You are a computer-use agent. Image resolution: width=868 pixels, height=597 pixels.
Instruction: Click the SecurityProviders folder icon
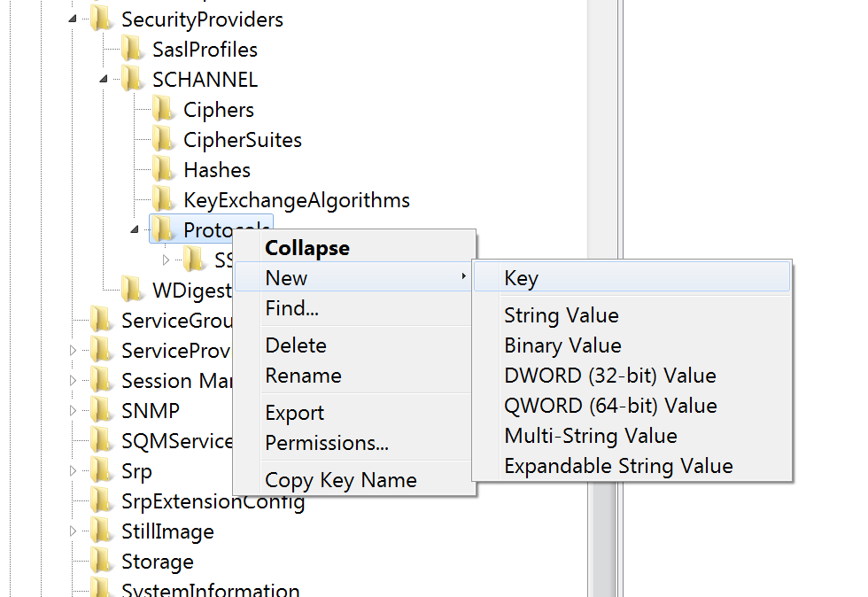[102, 19]
